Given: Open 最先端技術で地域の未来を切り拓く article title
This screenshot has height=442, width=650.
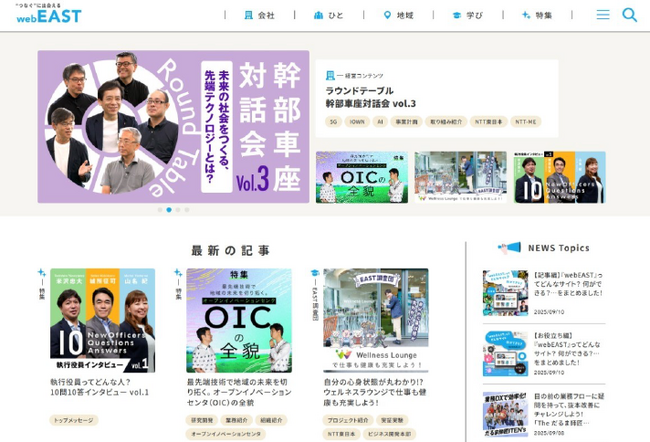Looking at the screenshot, I should (239, 392).
